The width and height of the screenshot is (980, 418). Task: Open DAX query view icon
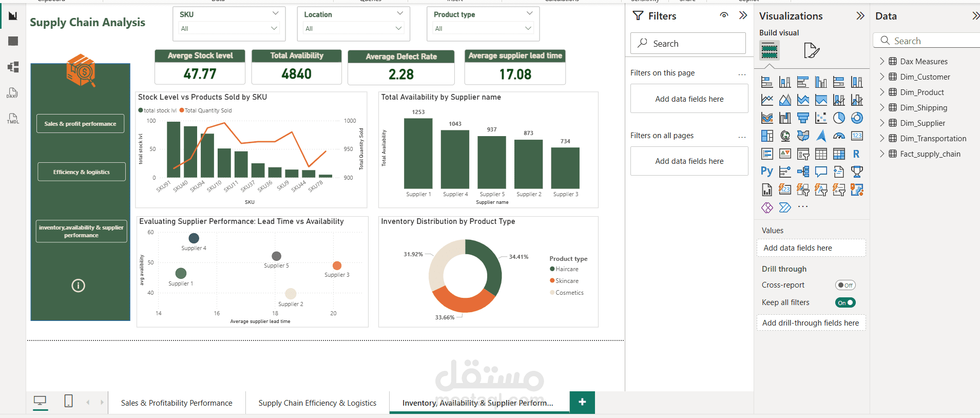pos(13,93)
